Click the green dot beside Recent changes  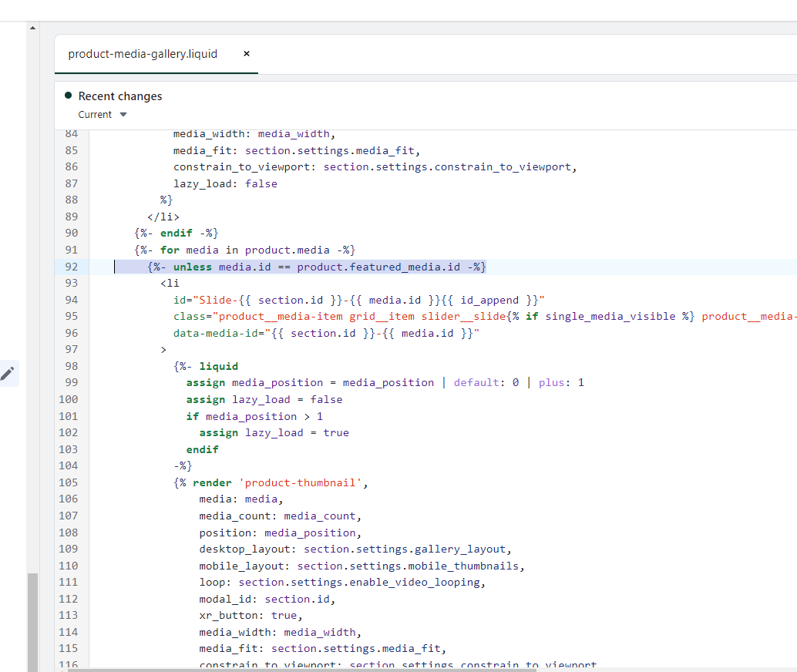(x=68, y=96)
